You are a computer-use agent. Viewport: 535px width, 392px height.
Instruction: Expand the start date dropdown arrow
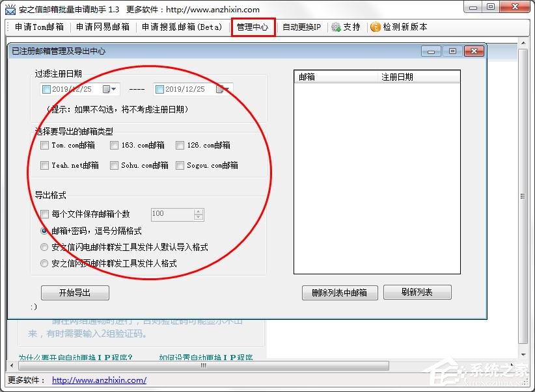[x=115, y=89]
